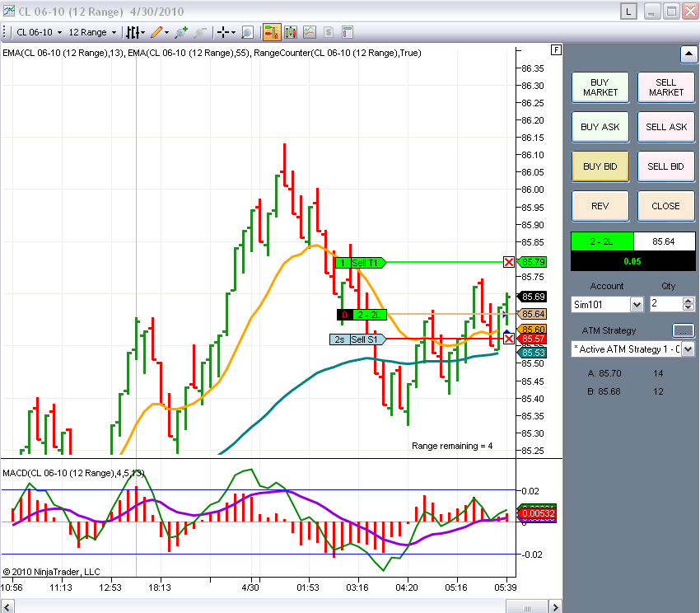Click the chart window title bar icon
The image size is (700, 613).
[8, 12]
